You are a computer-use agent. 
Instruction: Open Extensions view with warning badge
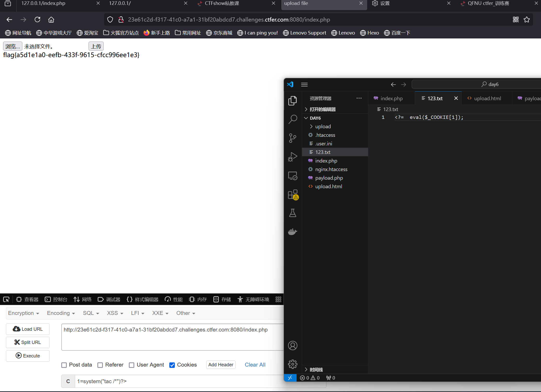coord(293,194)
